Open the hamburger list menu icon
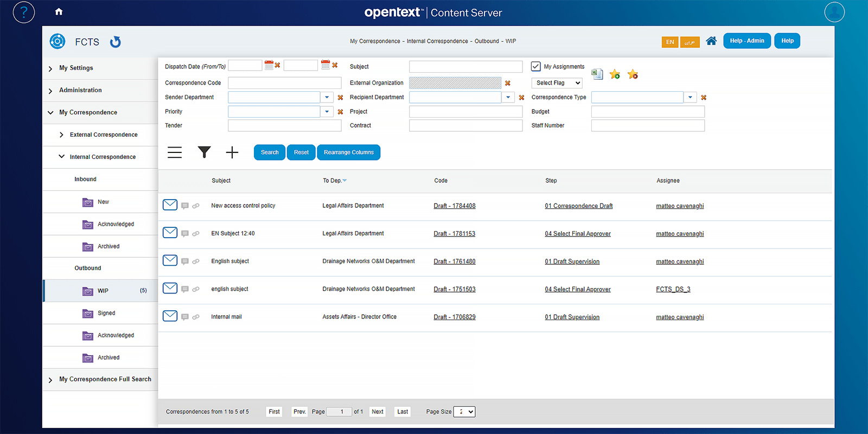The width and height of the screenshot is (868, 434). tap(175, 152)
